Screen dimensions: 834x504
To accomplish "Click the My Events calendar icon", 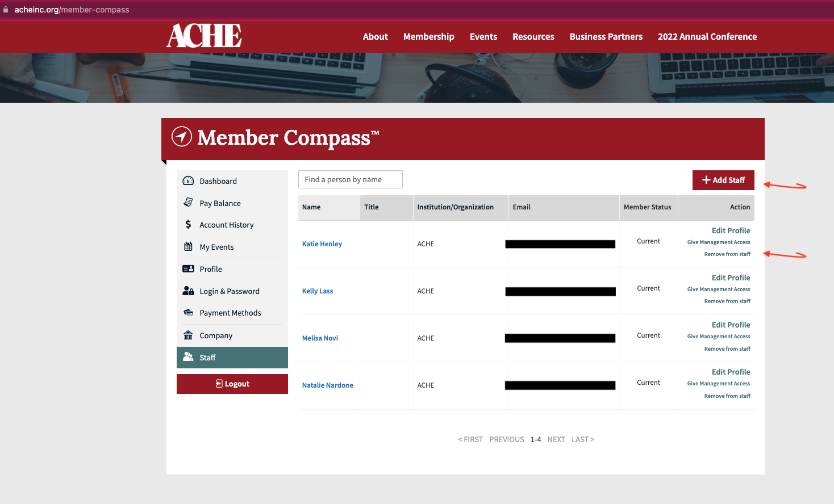I will coord(188,246).
